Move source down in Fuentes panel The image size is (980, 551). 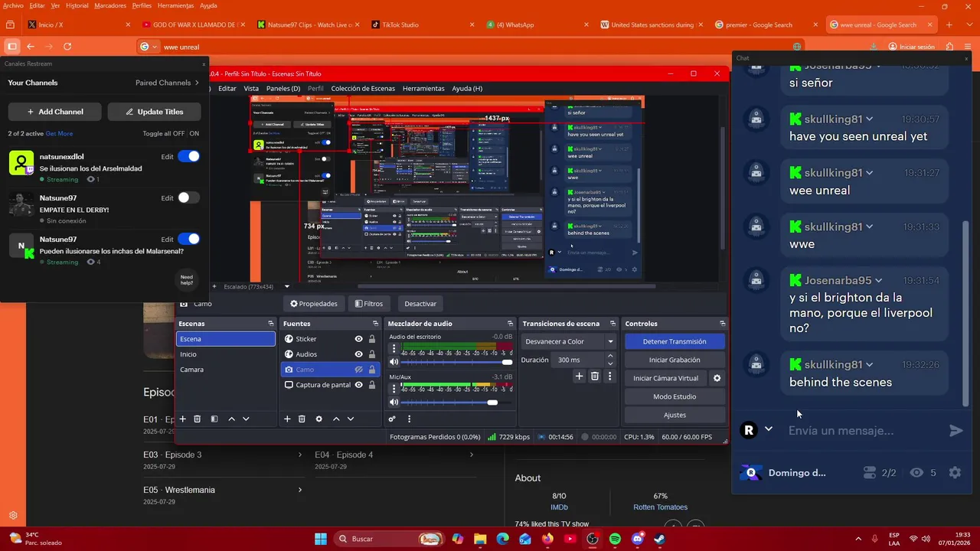(x=350, y=419)
